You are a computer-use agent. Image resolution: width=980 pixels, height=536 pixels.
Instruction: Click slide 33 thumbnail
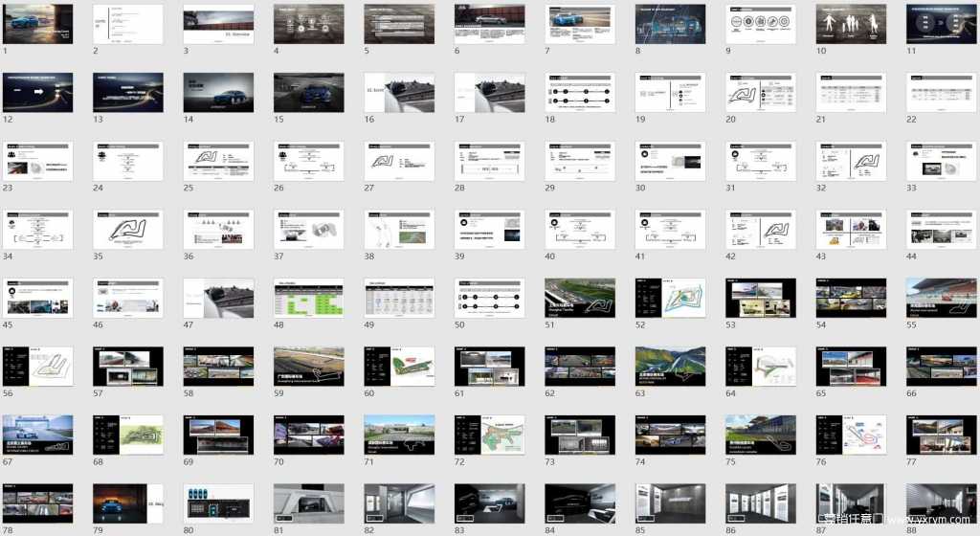click(x=942, y=162)
